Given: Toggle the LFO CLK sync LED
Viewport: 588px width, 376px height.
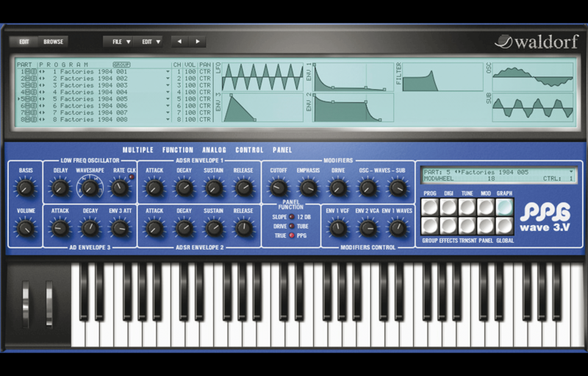Looking at the screenshot, I should click(132, 177).
